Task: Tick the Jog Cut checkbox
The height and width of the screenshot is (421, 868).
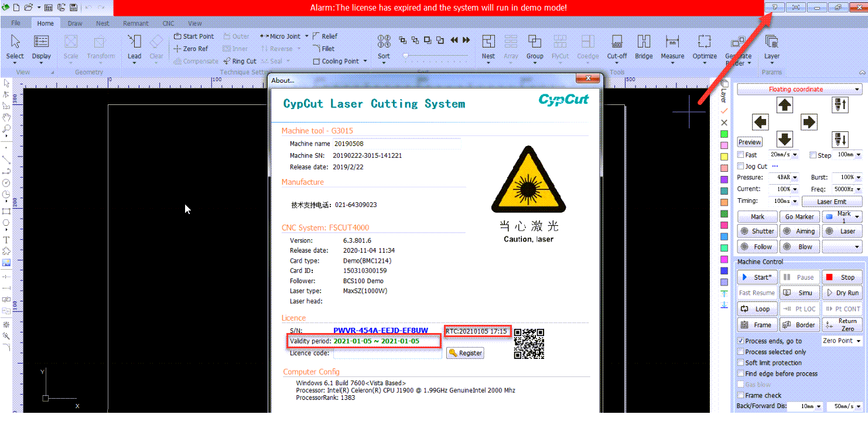Action: [741, 167]
